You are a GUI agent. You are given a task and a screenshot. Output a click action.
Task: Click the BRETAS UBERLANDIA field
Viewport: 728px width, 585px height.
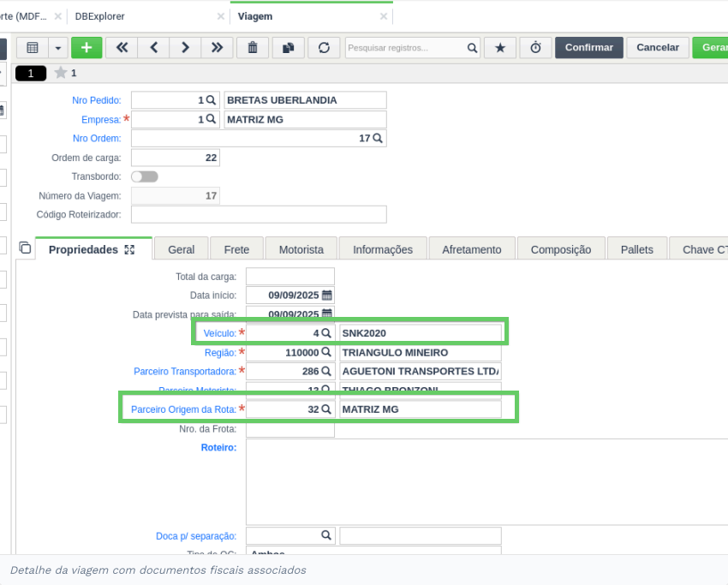coord(305,100)
